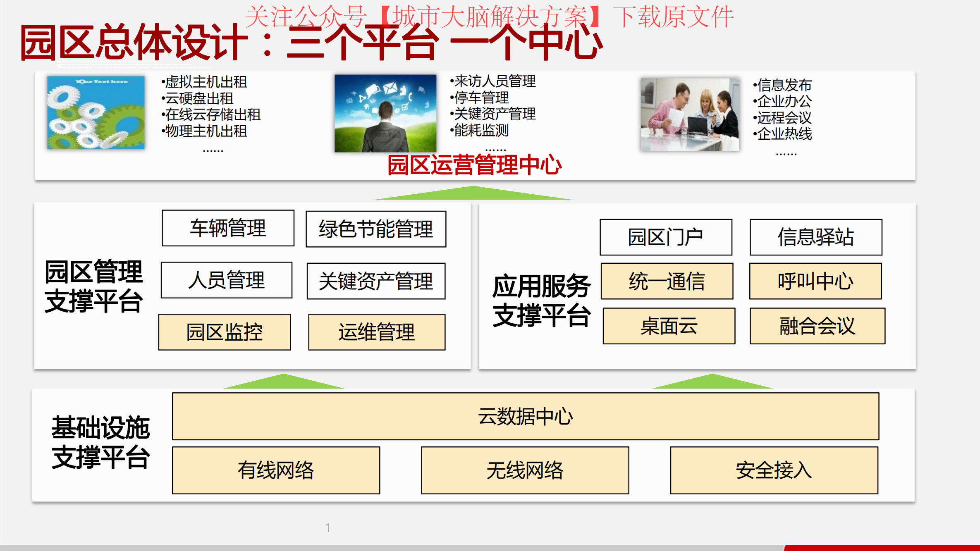Click the green arrow under 应用服务 platform
980x551 pixels.
tap(712, 381)
